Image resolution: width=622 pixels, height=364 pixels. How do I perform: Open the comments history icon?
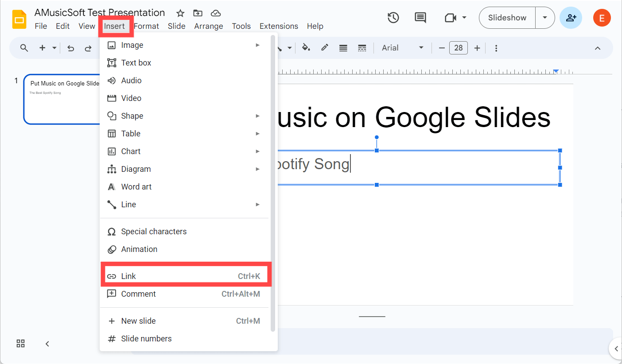[x=420, y=18]
